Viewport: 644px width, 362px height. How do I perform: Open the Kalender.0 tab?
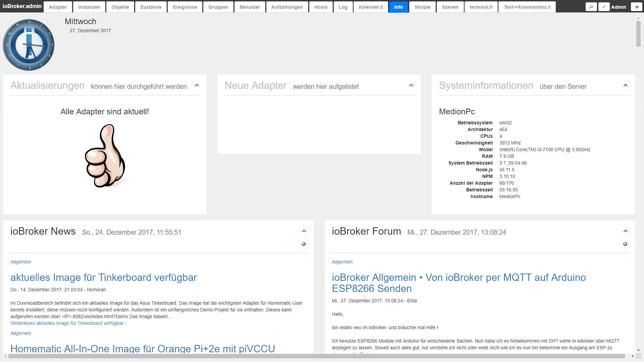[x=371, y=7]
